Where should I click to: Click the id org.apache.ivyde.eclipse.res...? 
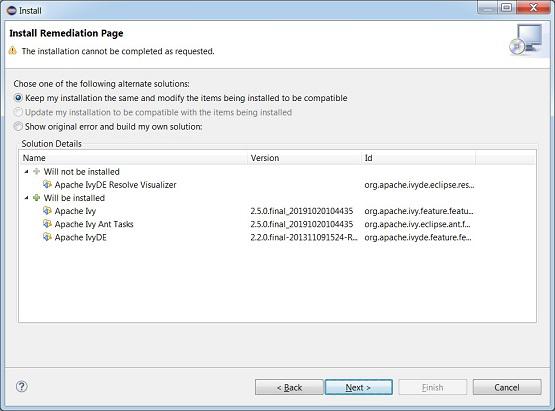[419, 185]
